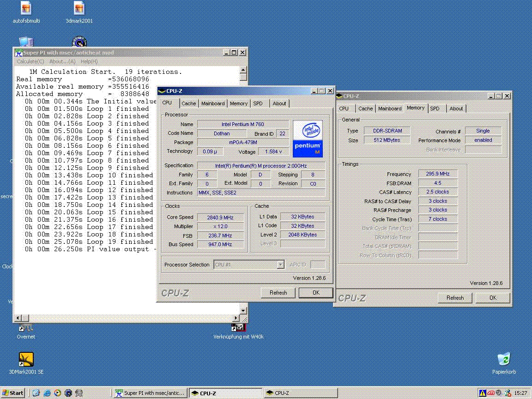Click the ATI tray icon
This screenshot has width=532, height=399.
491,393
